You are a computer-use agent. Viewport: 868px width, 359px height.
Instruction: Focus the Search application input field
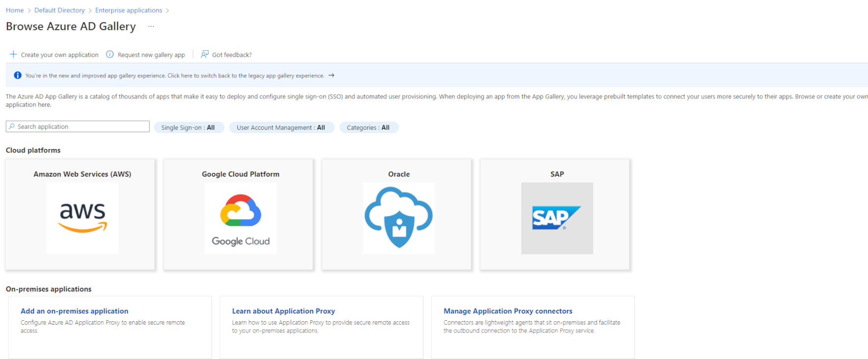click(x=81, y=126)
